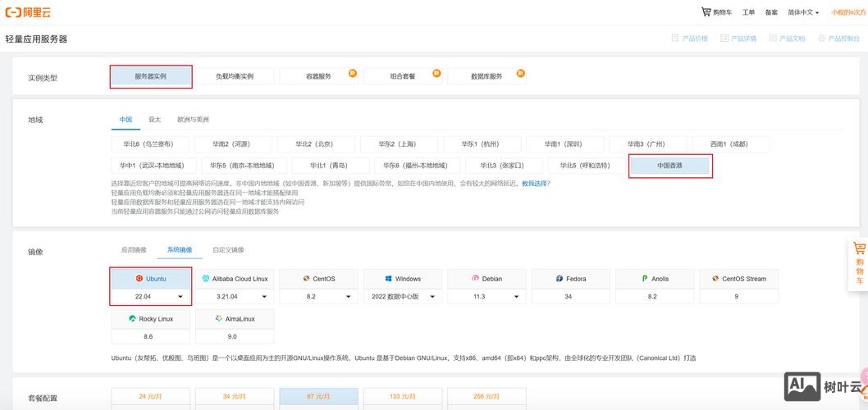Viewport: 868px width, 410px height.
Task: Switch to the 应用镜像 tab
Action: click(x=134, y=250)
